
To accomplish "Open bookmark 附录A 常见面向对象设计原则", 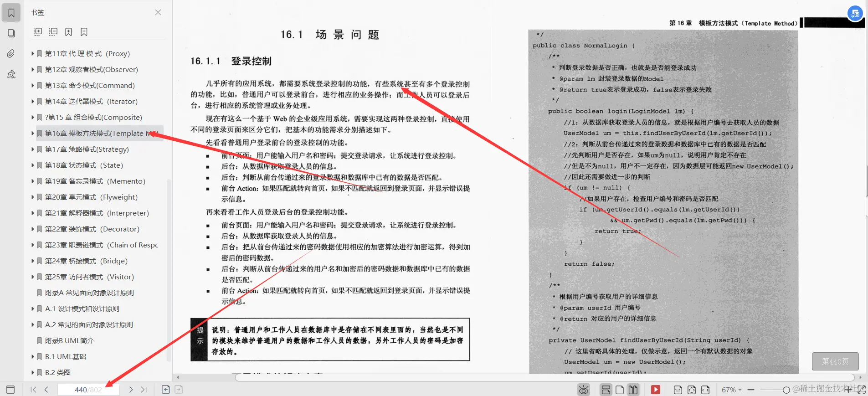I will 89,293.
